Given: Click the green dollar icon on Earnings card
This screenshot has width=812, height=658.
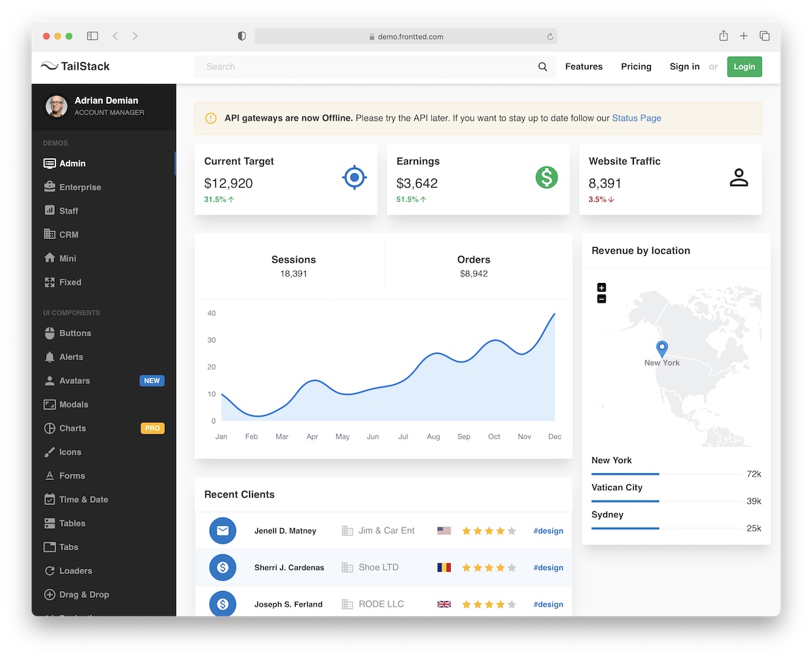Looking at the screenshot, I should click(x=546, y=177).
